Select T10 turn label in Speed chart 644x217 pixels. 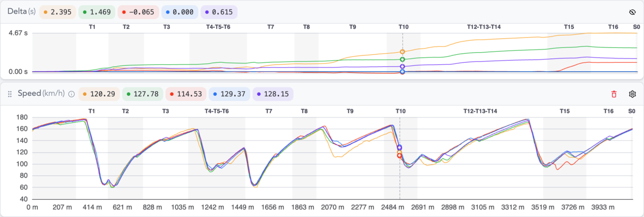pyautogui.click(x=400, y=111)
